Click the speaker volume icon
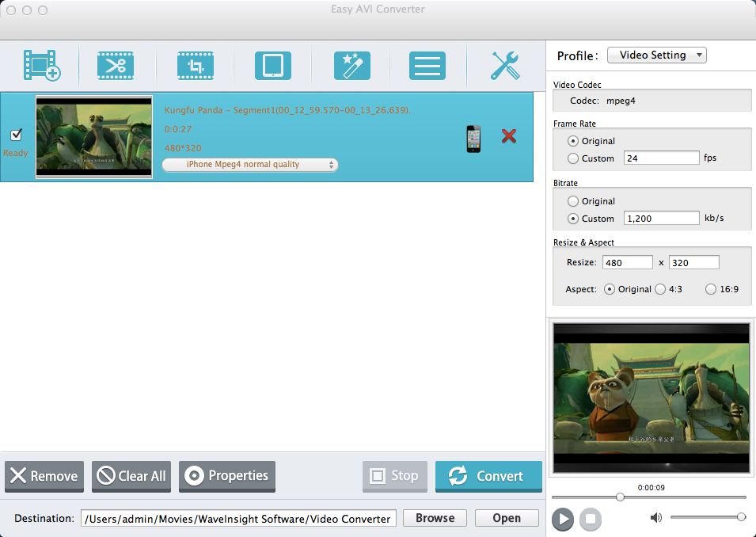Image resolution: width=756 pixels, height=537 pixels. (x=655, y=518)
